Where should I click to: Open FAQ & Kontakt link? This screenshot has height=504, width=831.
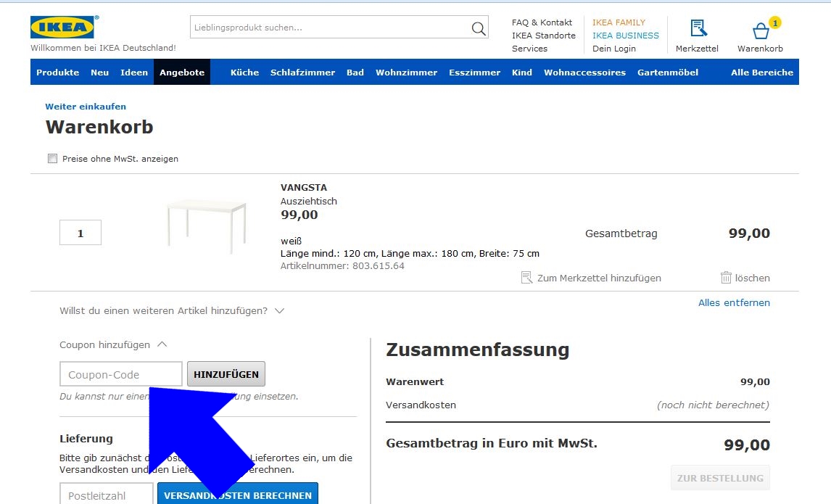[542, 22]
